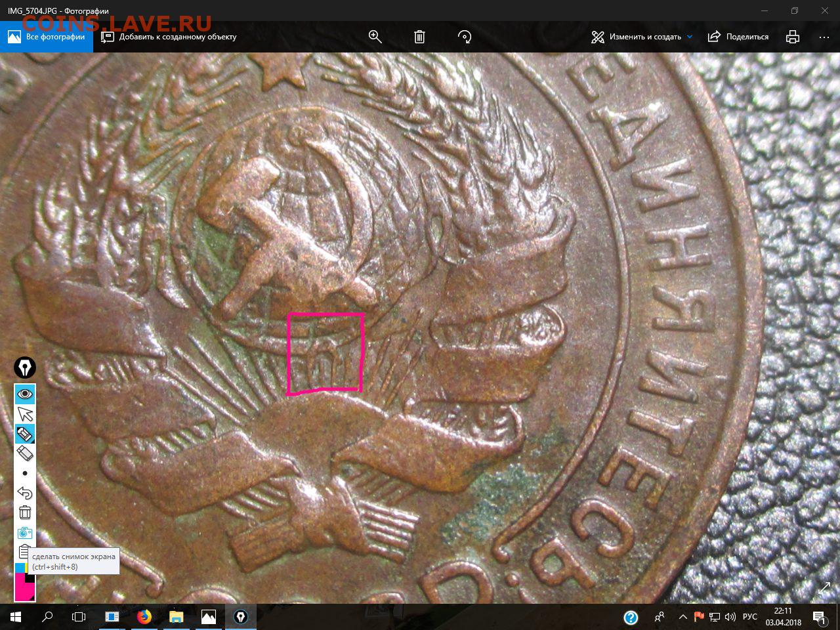Image resolution: width=840 pixels, height=630 pixels.
Task: Select the arrow cursor tool in pen toolbar
Action: tap(25, 414)
